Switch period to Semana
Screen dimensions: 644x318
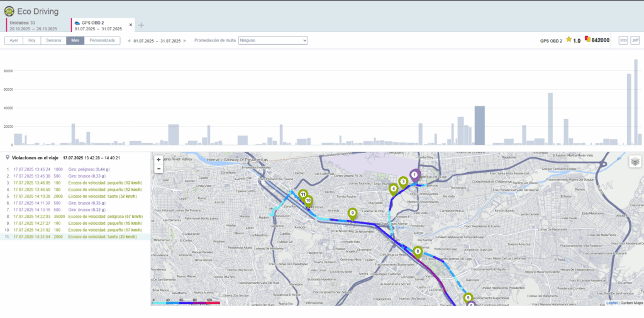pos(53,40)
